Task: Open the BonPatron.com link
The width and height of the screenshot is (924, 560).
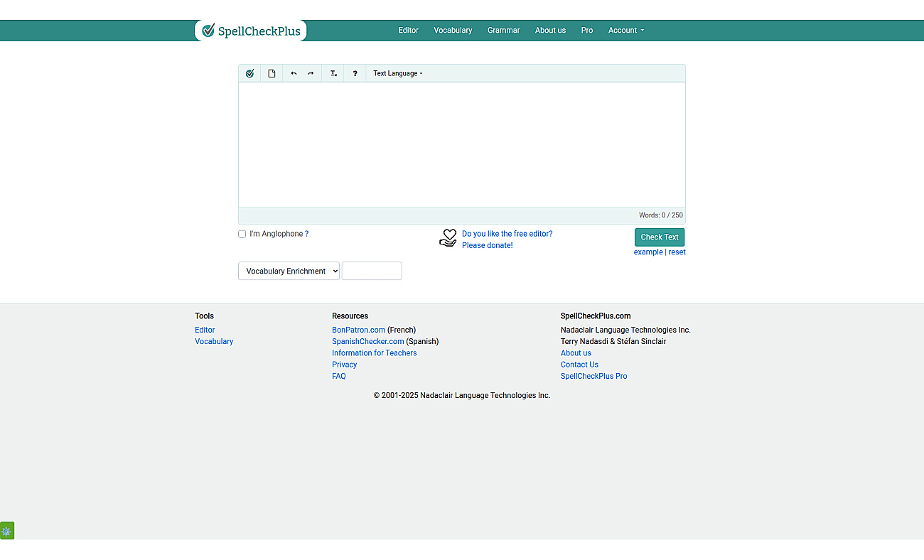Action: 358,330
